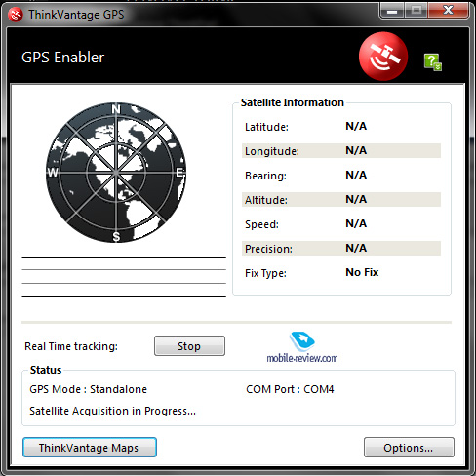Click the COM Port COM4 status text
The height and width of the screenshot is (476, 476).
(x=290, y=389)
